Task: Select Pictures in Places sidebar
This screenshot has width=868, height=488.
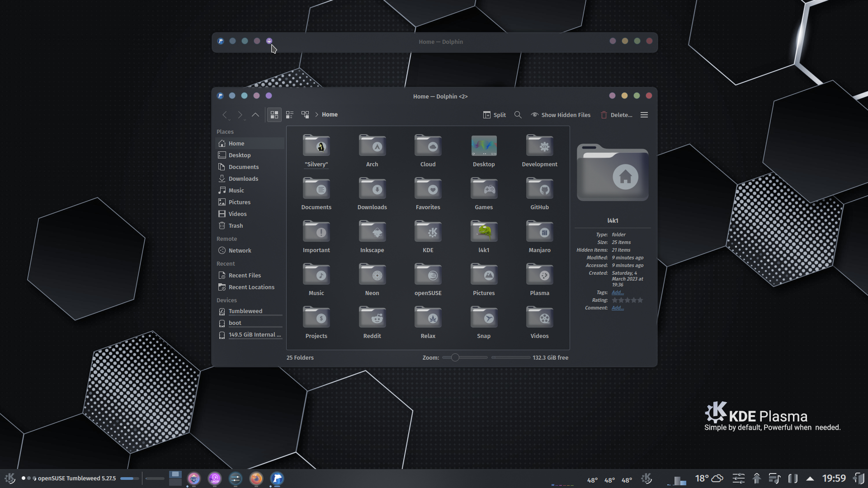Action: click(x=250, y=202)
